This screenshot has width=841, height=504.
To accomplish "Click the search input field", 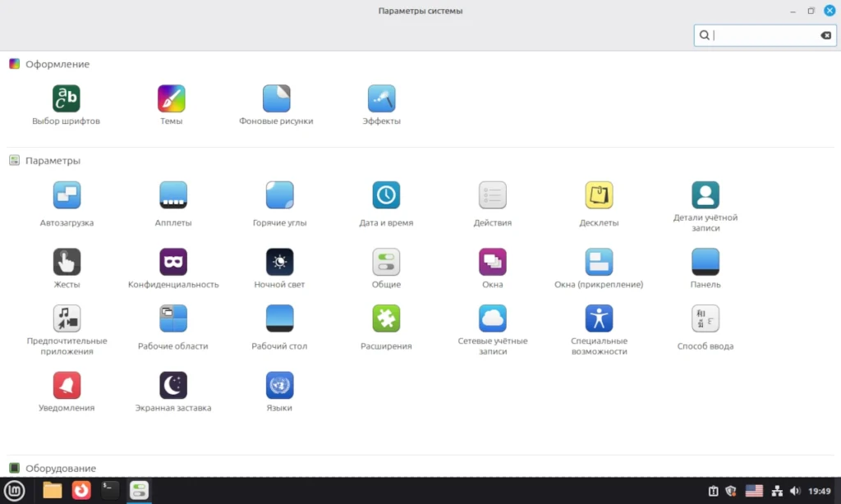I will pyautogui.click(x=765, y=35).
